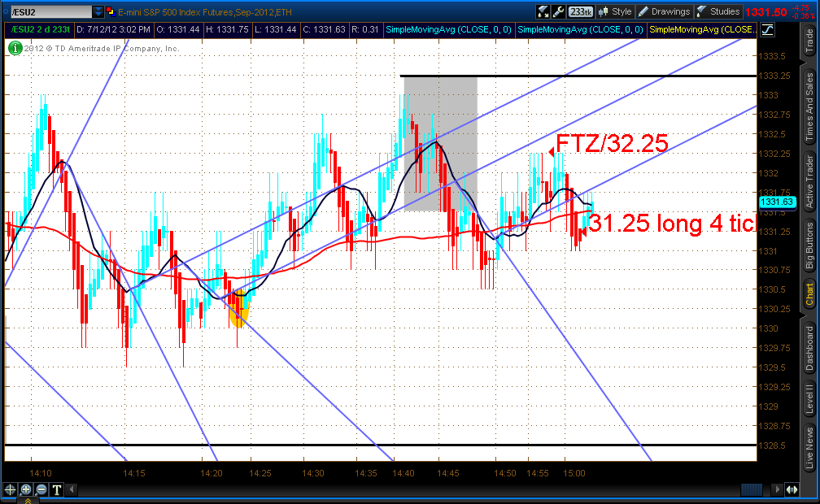Open the Live News sidebar tab
The width and height of the screenshot is (820, 504).
click(809, 448)
